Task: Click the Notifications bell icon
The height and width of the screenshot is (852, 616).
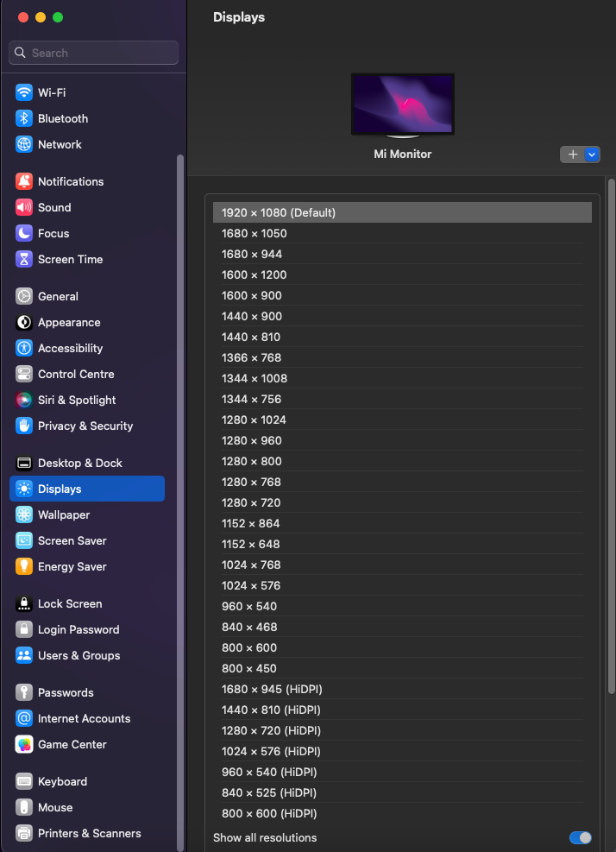Action: point(24,181)
